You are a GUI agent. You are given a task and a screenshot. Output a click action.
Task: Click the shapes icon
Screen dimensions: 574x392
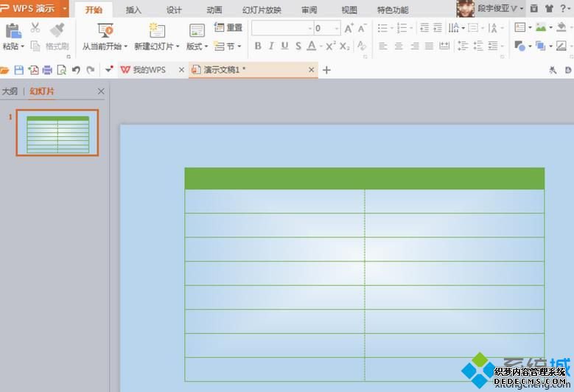click(x=519, y=46)
